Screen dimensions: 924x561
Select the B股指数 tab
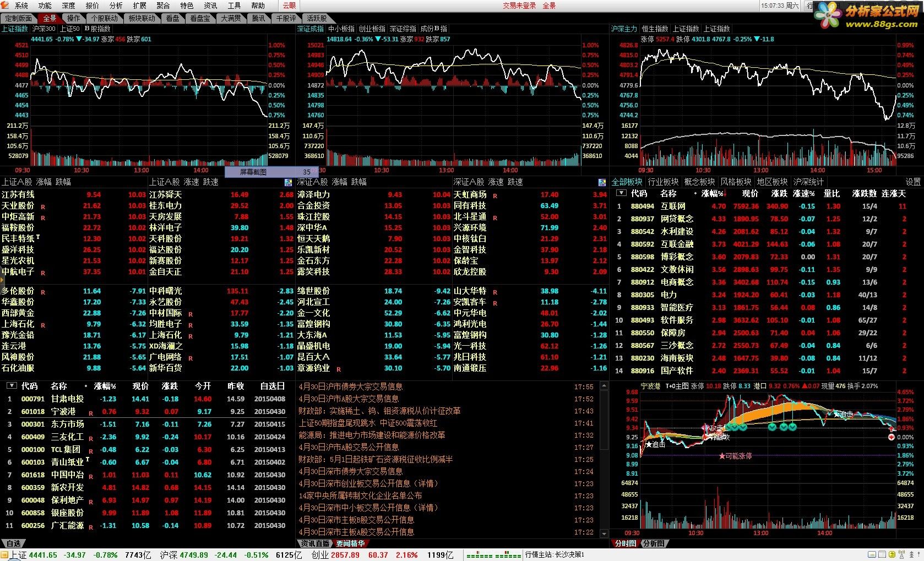(97, 29)
